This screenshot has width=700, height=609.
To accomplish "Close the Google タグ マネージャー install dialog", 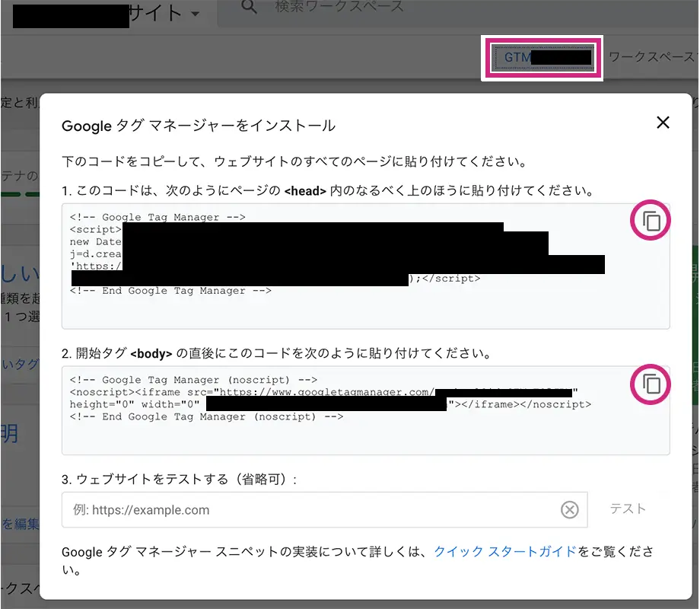I will tap(663, 123).
